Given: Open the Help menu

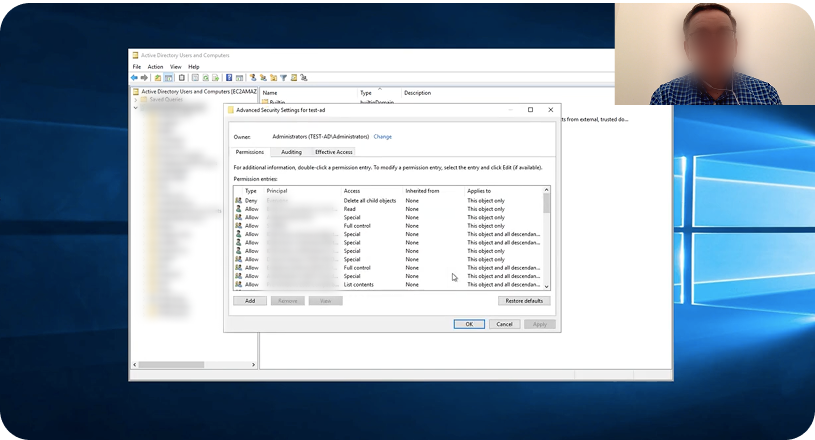Looking at the screenshot, I should (x=193, y=66).
